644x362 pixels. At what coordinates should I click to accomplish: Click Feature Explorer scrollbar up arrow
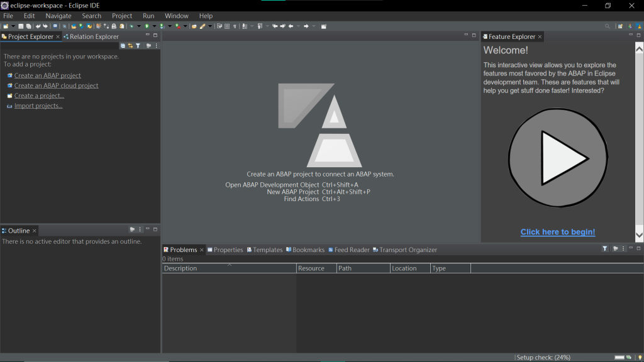[x=640, y=49]
